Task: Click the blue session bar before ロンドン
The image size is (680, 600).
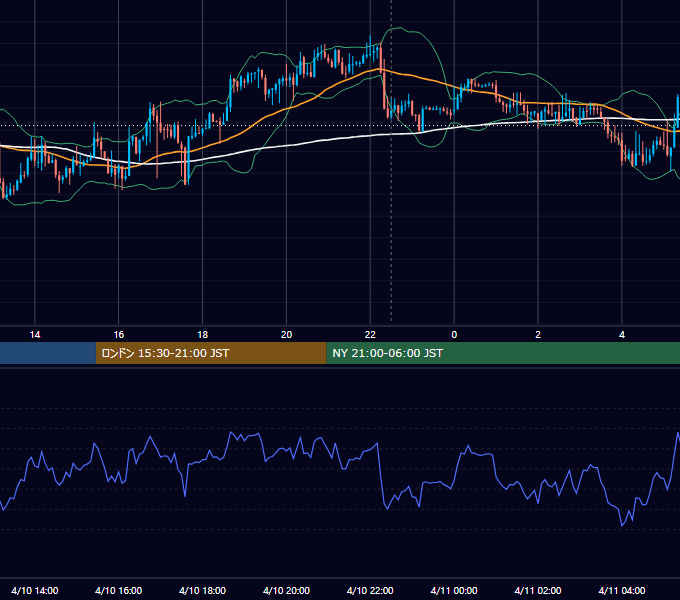Action: [x=48, y=353]
